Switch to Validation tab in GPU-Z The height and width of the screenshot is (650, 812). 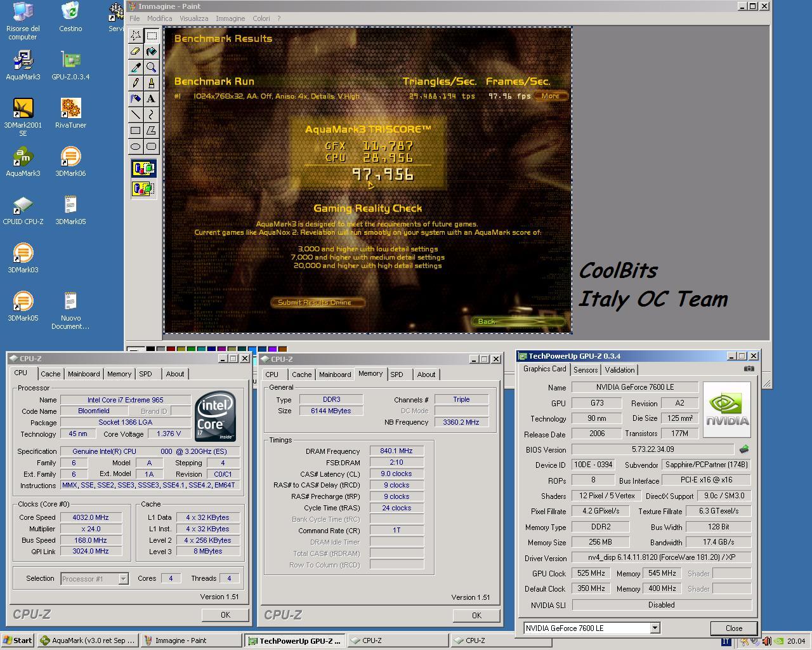click(619, 370)
